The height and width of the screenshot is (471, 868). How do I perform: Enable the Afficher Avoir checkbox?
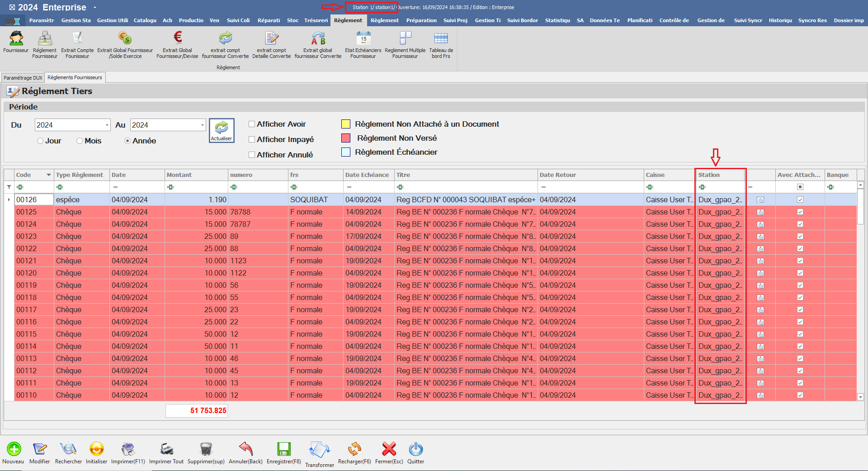tap(252, 124)
